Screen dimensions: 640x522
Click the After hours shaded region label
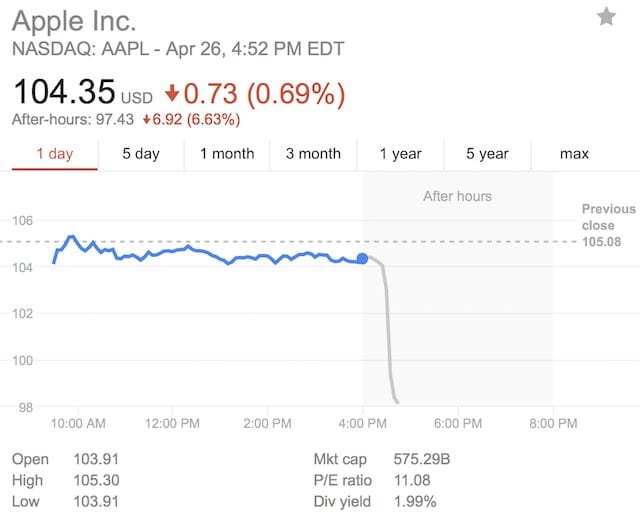click(x=457, y=196)
